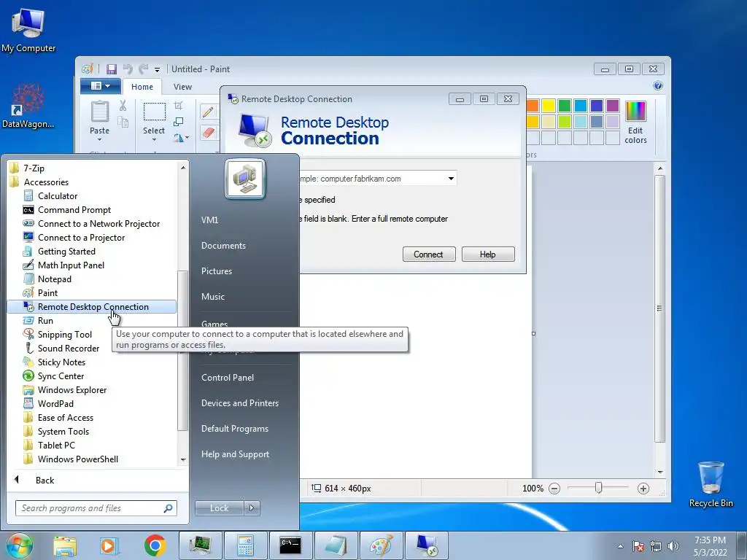Click the Copy icon in Paint's ribbon

[123, 122]
